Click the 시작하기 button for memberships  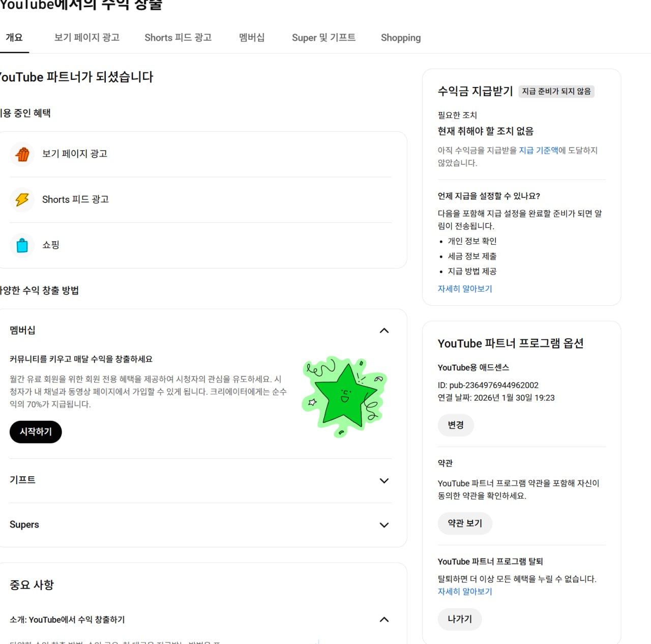pyautogui.click(x=36, y=432)
